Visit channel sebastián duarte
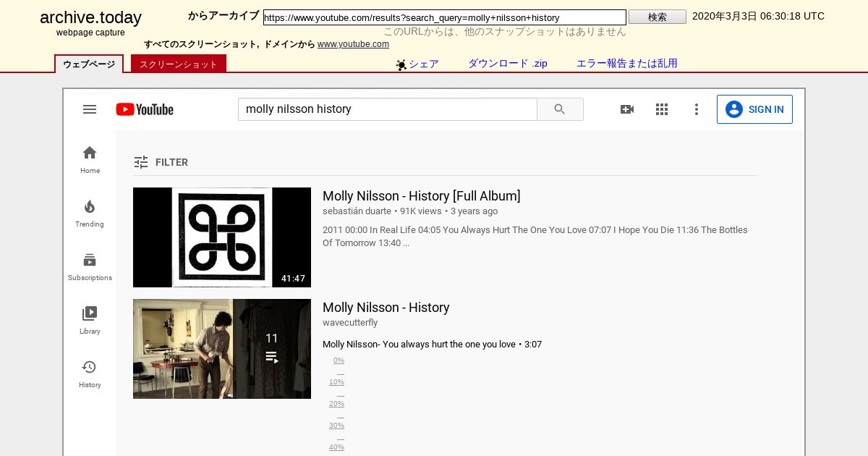 pos(357,211)
